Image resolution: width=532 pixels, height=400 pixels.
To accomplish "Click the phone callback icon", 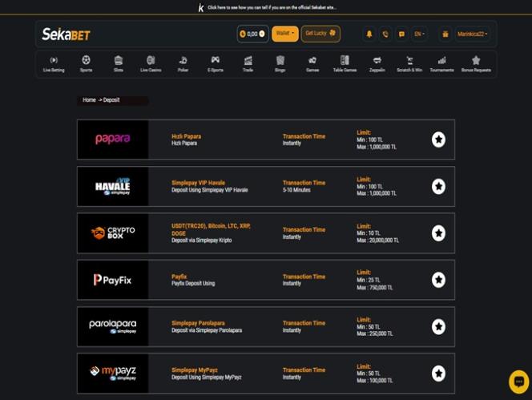I will (385, 34).
